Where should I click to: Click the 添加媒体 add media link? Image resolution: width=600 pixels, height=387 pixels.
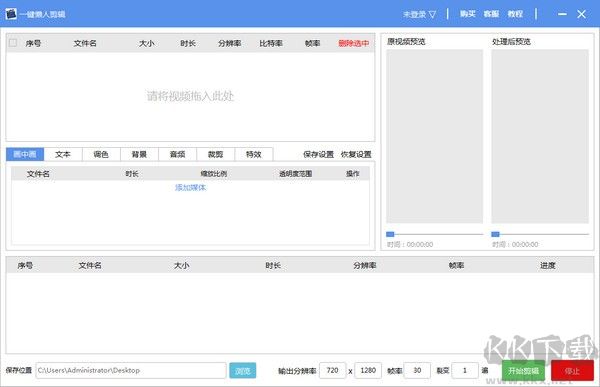191,188
